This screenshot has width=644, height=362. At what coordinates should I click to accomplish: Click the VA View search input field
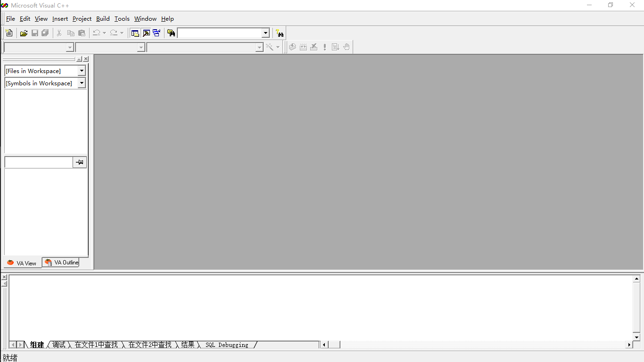(39, 162)
